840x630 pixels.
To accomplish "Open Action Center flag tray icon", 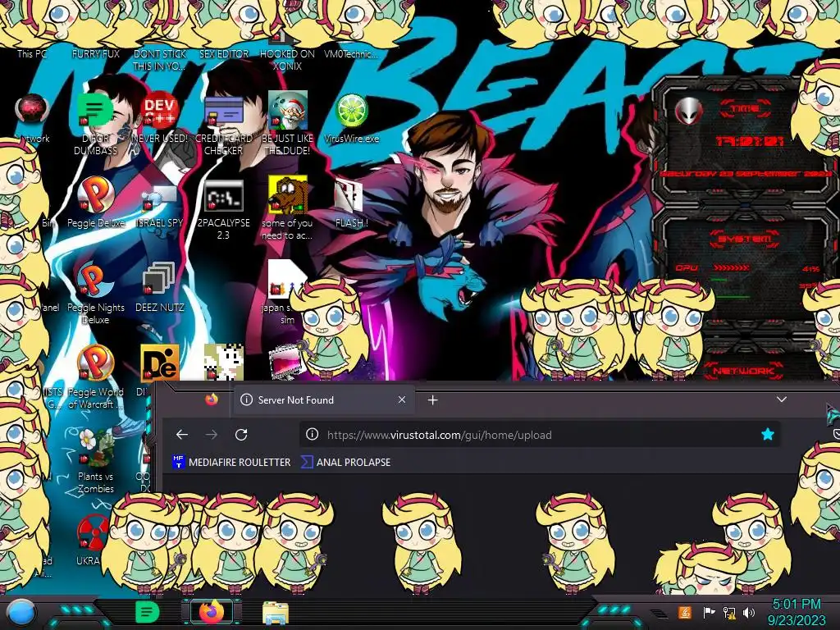I will (x=709, y=612).
